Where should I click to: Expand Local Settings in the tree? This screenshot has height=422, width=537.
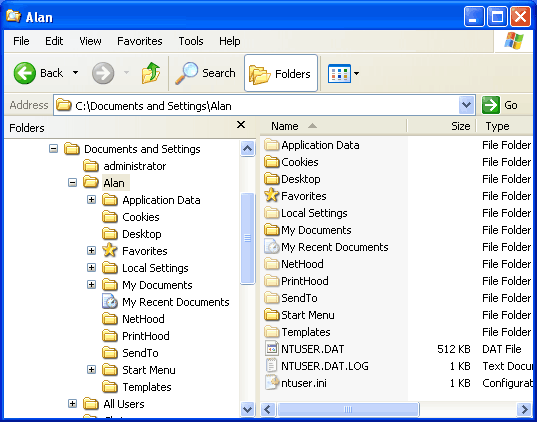tap(91, 268)
